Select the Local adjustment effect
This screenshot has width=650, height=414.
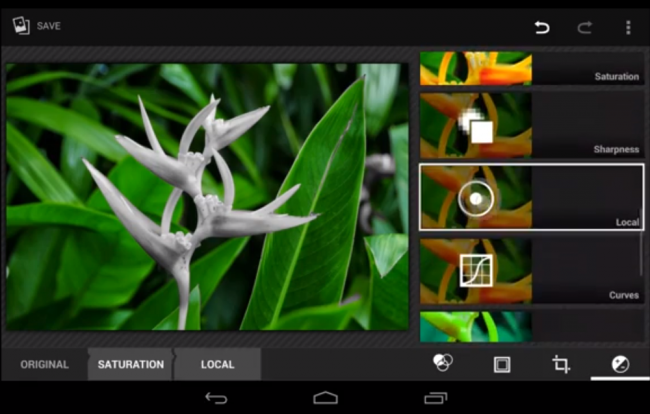pyautogui.click(x=530, y=198)
